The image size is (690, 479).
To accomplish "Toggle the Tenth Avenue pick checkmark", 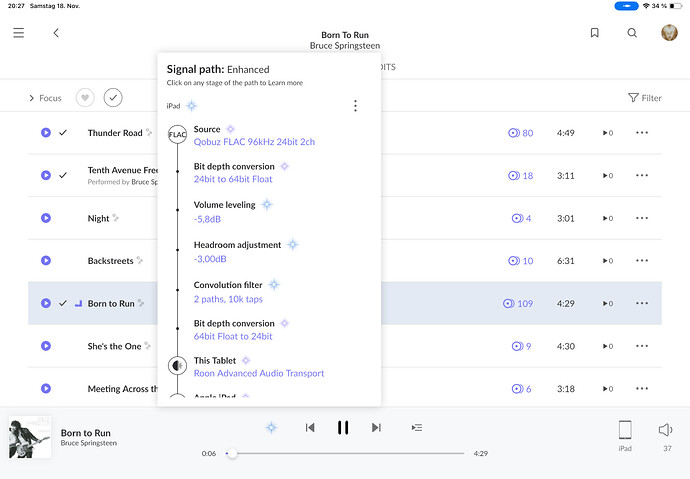I will [63, 175].
